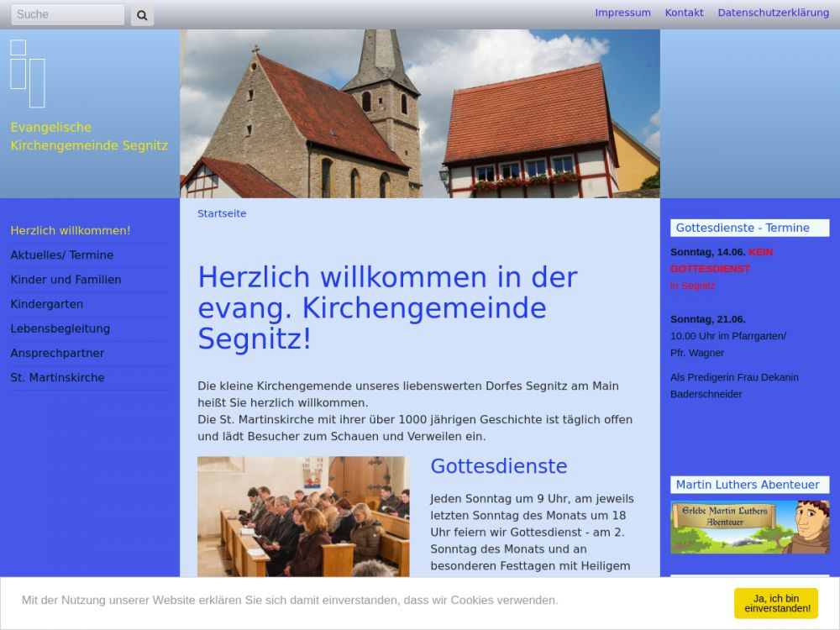This screenshot has height=630, width=840.
Task: Click the church header banner image
Action: (420, 113)
